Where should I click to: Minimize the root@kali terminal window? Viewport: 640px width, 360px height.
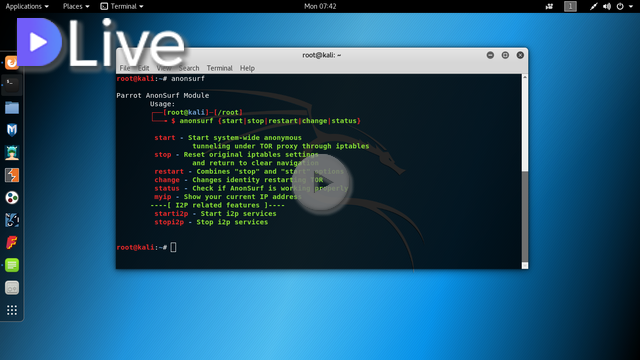[x=490, y=55]
